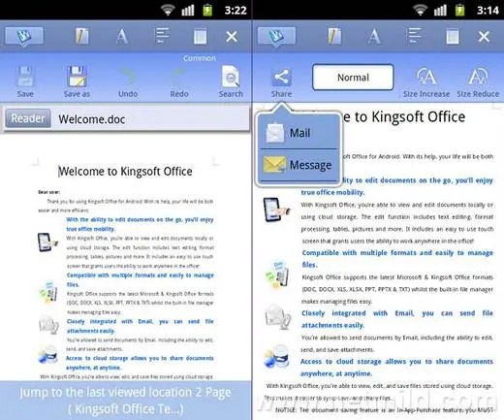Open the paragraph alignment tab in left panel
Screen dimensions: 504x420
[x=162, y=36]
